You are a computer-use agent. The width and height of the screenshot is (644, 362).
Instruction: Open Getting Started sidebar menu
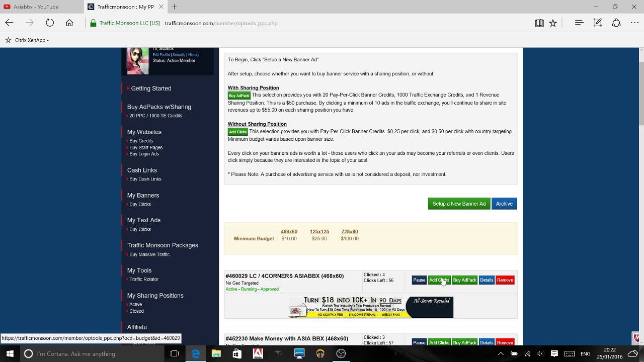click(151, 88)
